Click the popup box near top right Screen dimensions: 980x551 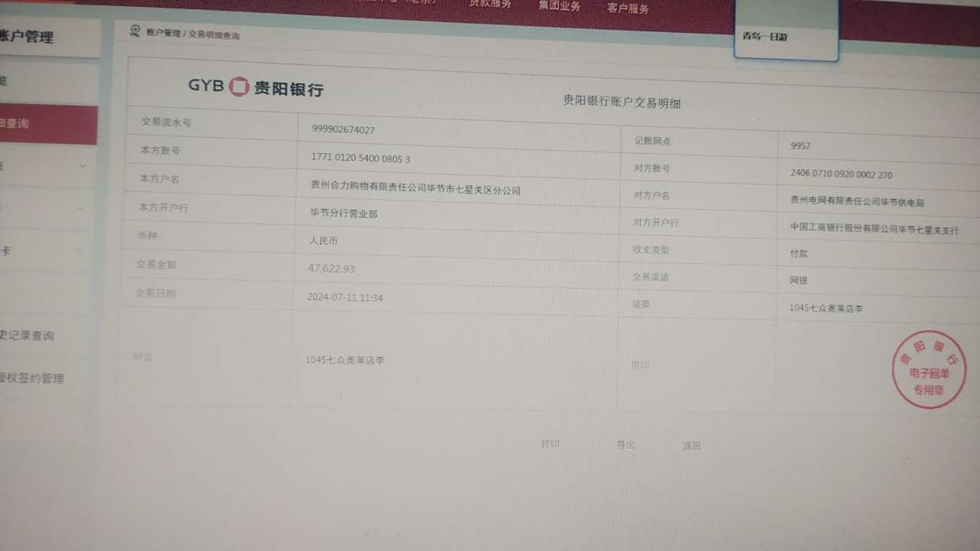point(786,36)
